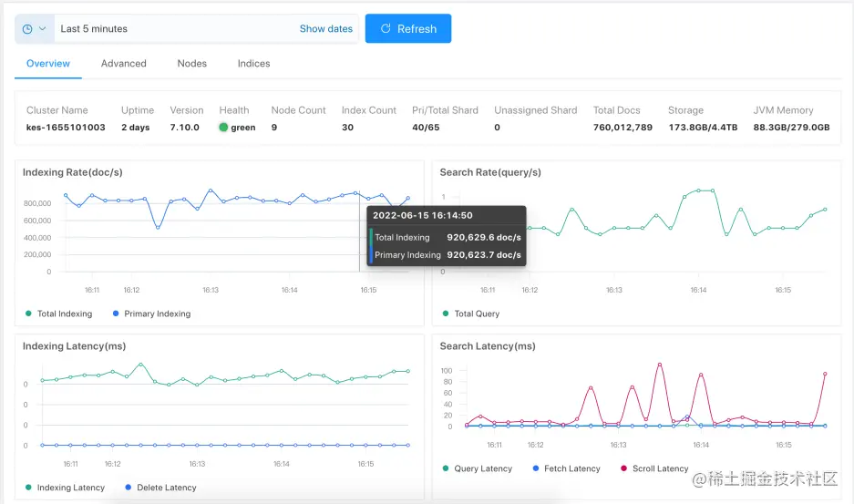Switch to the Overview tab
Viewport: 854px width, 504px height.
pos(48,64)
